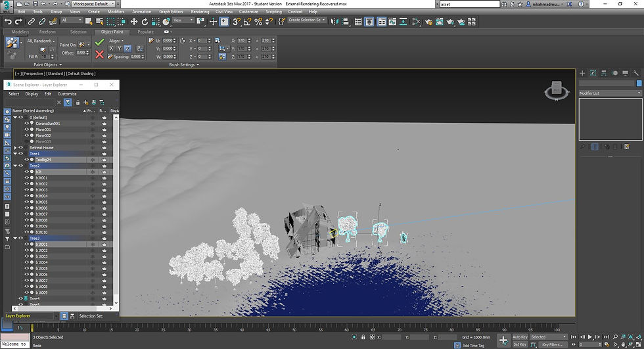
Task: Toggle the selection lock in status bar
Action: pyautogui.click(x=363, y=337)
